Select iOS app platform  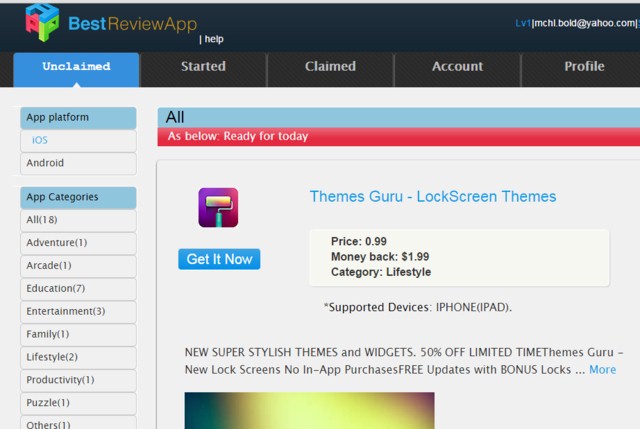click(x=78, y=140)
